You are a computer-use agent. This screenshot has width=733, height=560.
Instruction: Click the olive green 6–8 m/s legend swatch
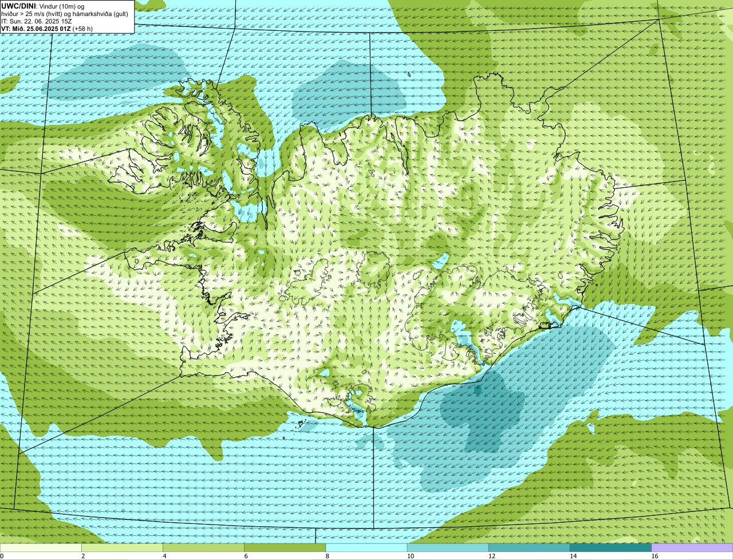click(285, 547)
